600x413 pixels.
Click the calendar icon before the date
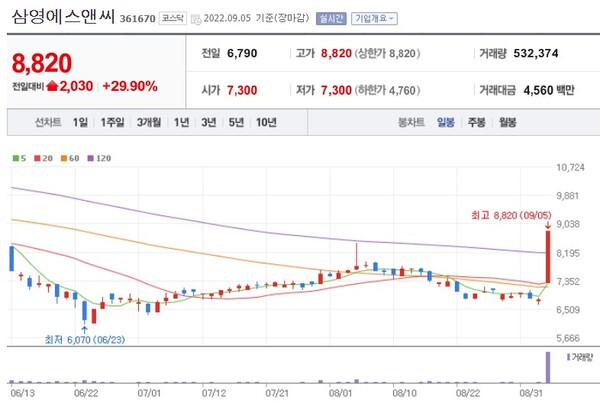click(x=196, y=19)
